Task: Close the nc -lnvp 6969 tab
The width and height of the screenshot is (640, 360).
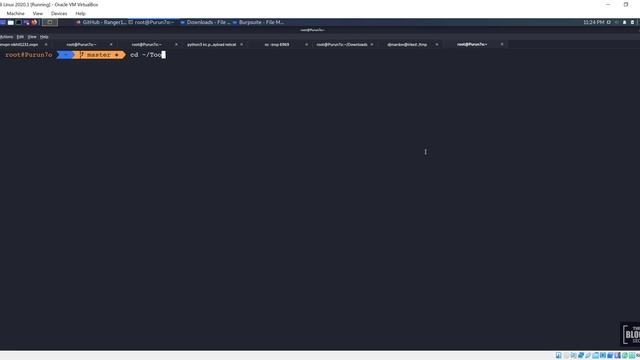Action: pyautogui.click(x=307, y=44)
